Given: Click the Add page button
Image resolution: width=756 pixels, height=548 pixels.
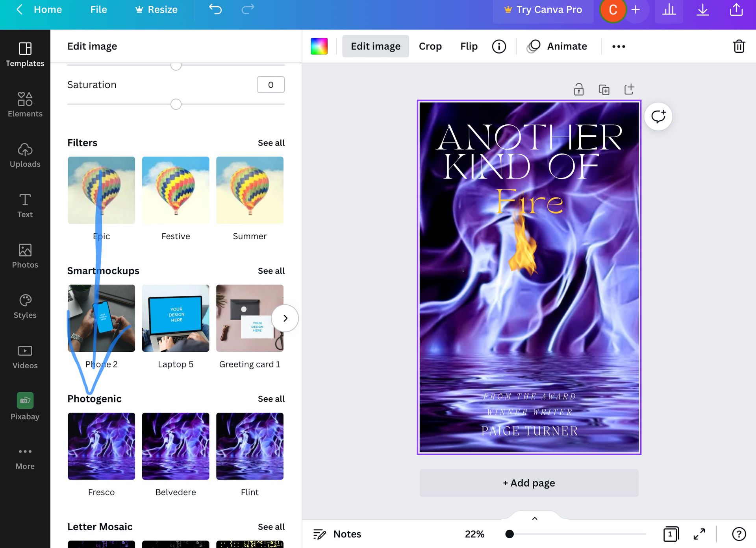Looking at the screenshot, I should [x=529, y=483].
